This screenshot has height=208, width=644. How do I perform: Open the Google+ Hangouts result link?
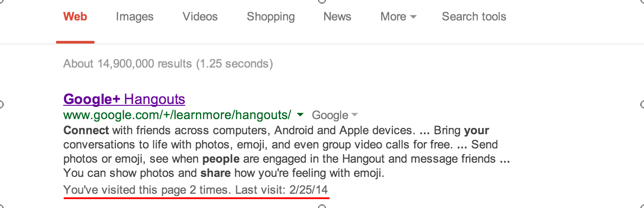click(x=124, y=99)
